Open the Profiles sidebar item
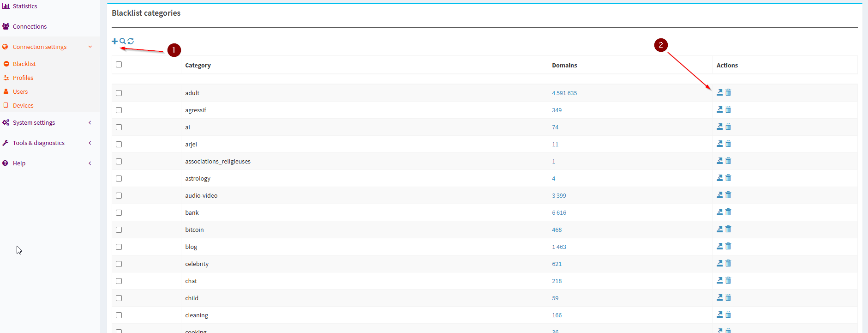This screenshot has height=333, width=868. pos(23,78)
